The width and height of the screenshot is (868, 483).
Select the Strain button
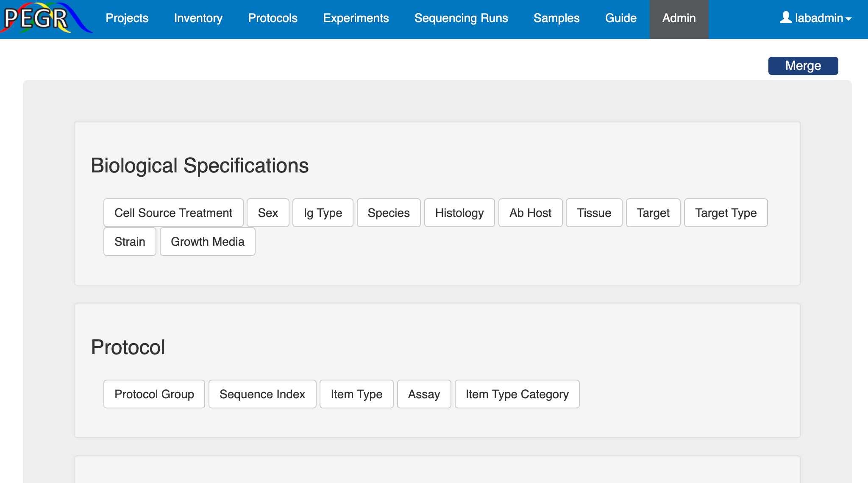[130, 241]
